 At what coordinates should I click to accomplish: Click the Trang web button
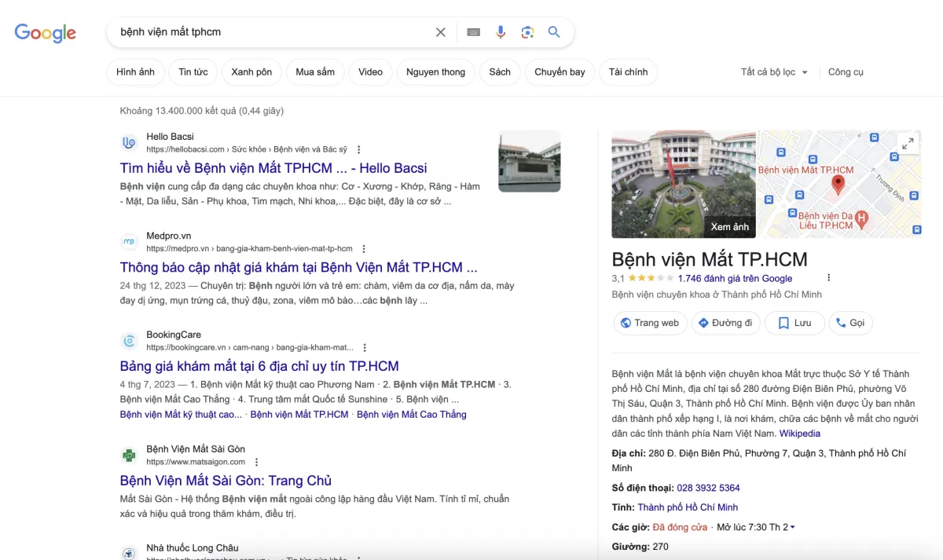650,323
